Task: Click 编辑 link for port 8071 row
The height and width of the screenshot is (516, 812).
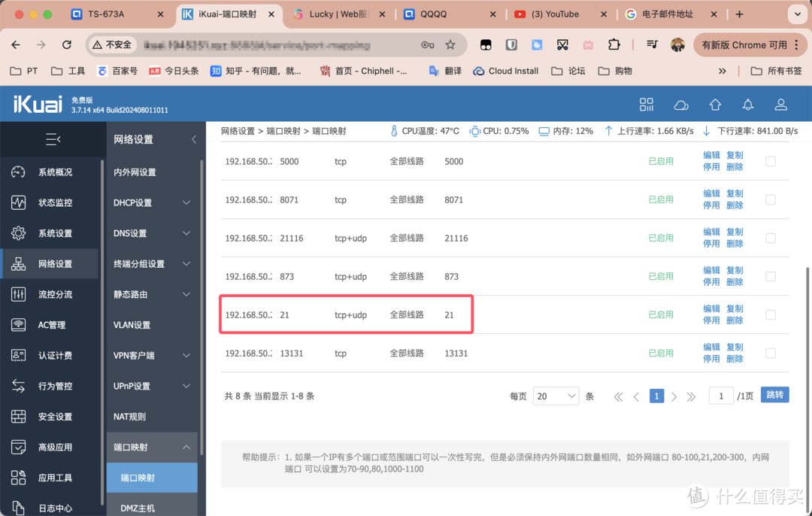Action: (711, 194)
